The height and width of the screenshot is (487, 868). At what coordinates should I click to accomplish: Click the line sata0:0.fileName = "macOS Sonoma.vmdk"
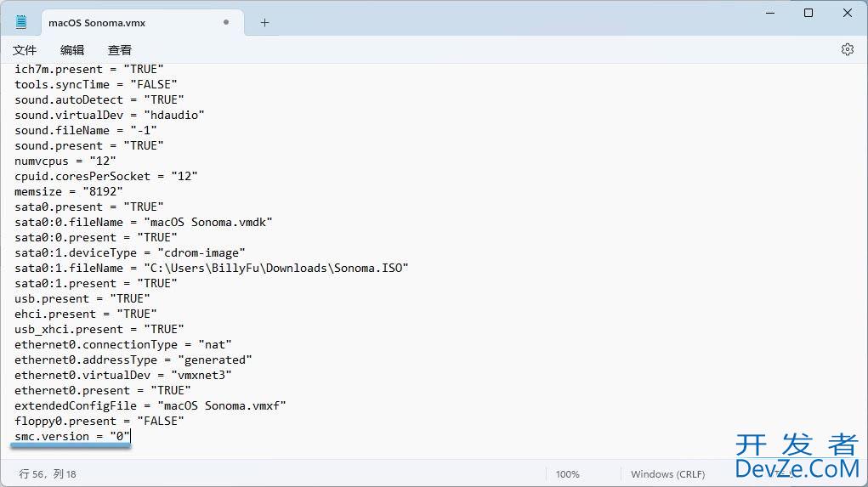click(x=144, y=223)
